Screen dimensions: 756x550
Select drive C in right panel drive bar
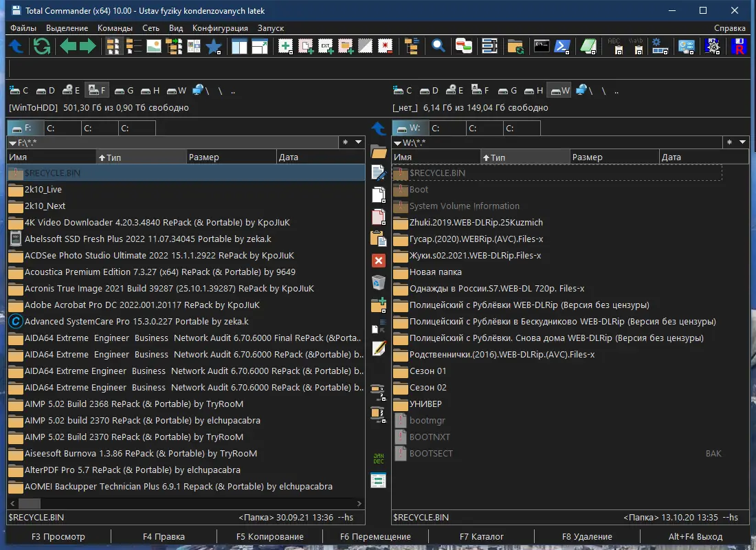(x=403, y=90)
